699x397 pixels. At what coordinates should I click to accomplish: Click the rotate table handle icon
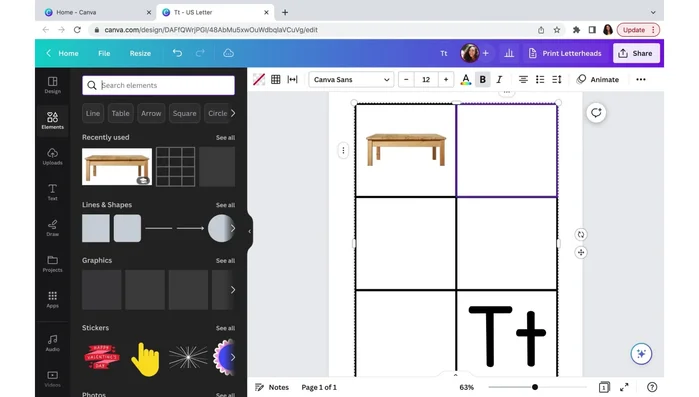[580, 234]
